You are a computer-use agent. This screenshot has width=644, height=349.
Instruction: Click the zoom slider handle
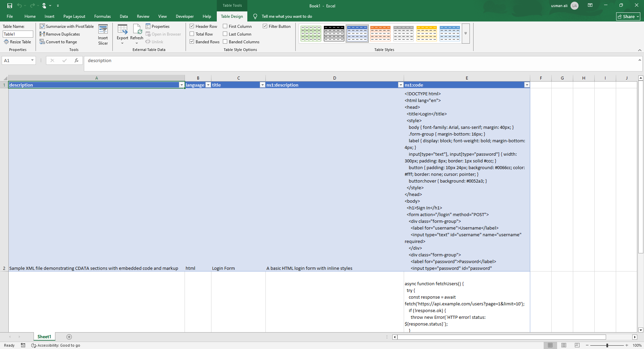[x=607, y=345]
